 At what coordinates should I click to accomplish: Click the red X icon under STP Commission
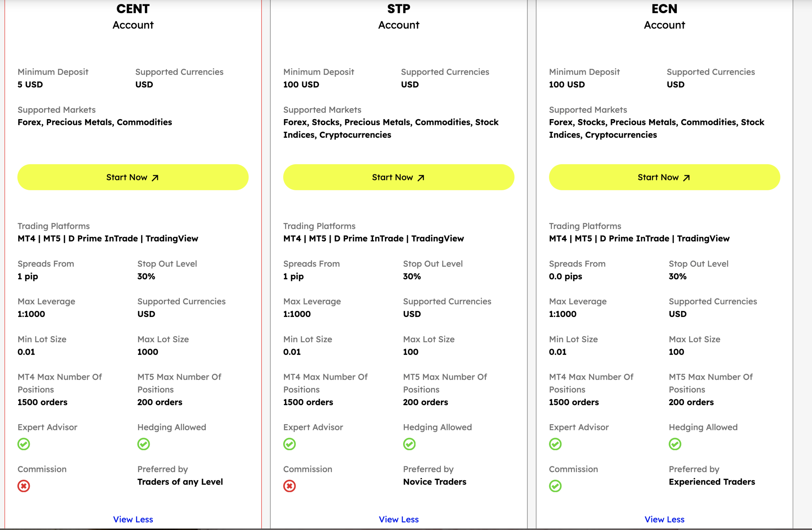pos(289,486)
